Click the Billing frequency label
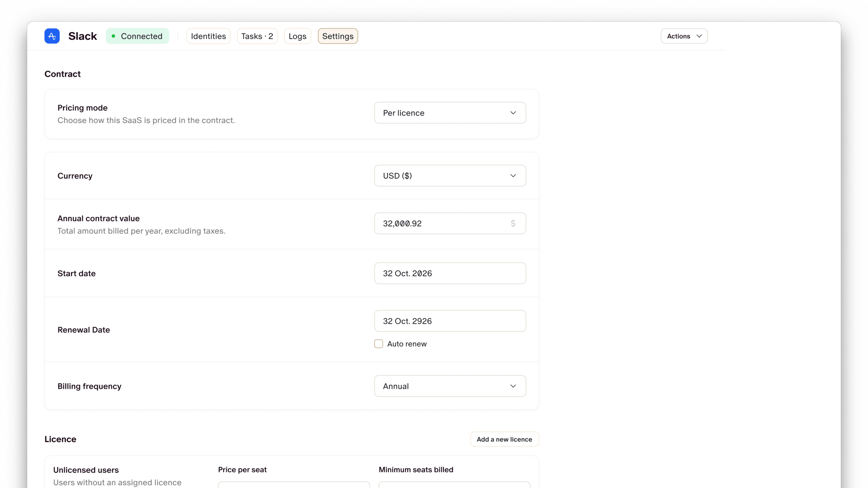The width and height of the screenshot is (868, 488). (89, 386)
